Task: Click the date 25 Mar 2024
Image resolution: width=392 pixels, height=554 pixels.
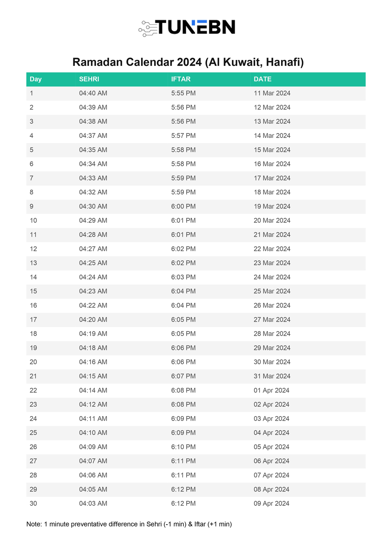Action: 272,291
